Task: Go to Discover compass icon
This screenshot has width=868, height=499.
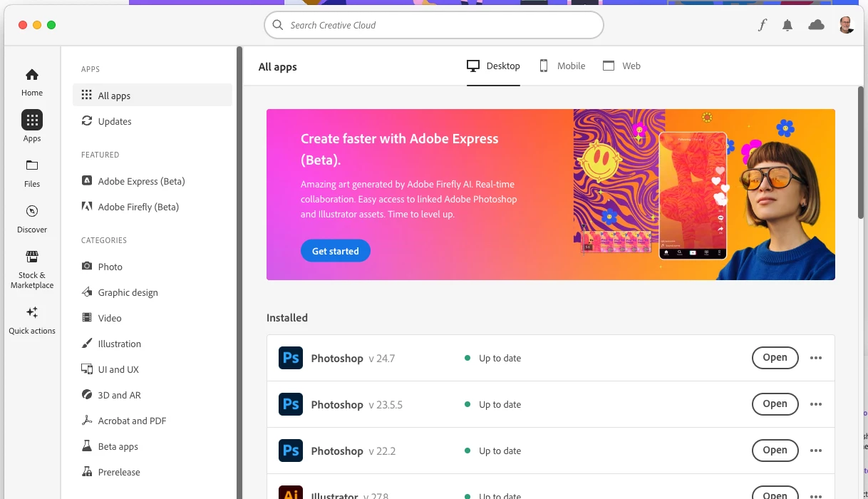Action: pyautogui.click(x=32, y=211)
